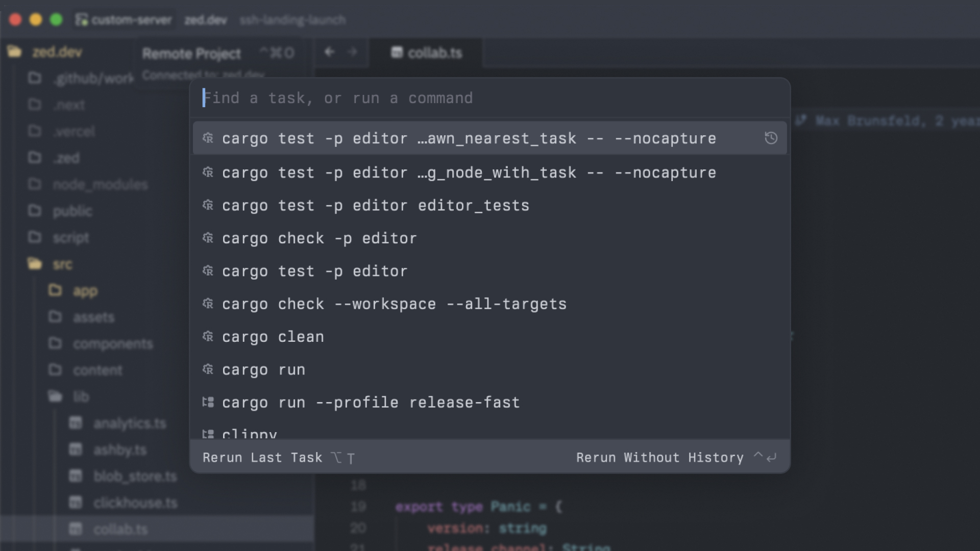Click the analytics.ts file icon in the sidebar

click(76, 423)
